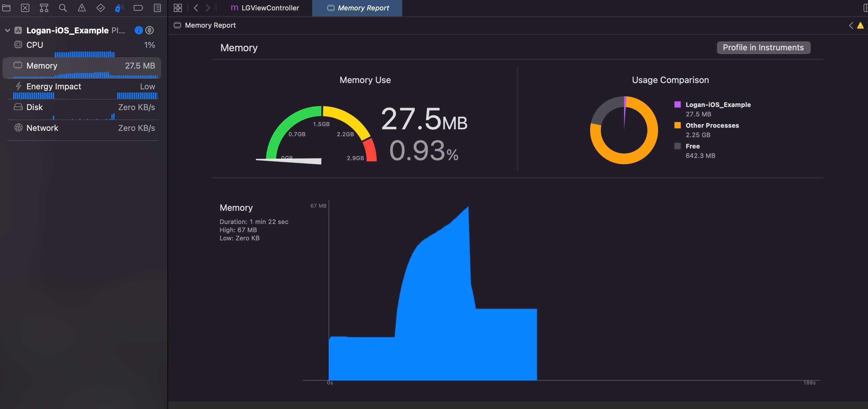Open the Source Control navigator

pos(25,8)
